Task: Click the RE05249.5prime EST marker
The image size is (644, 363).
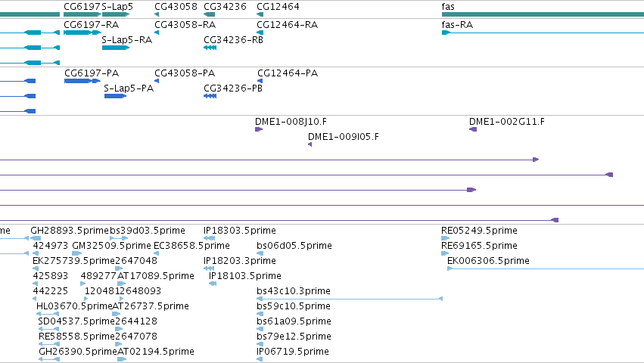Action: [445, 238]
